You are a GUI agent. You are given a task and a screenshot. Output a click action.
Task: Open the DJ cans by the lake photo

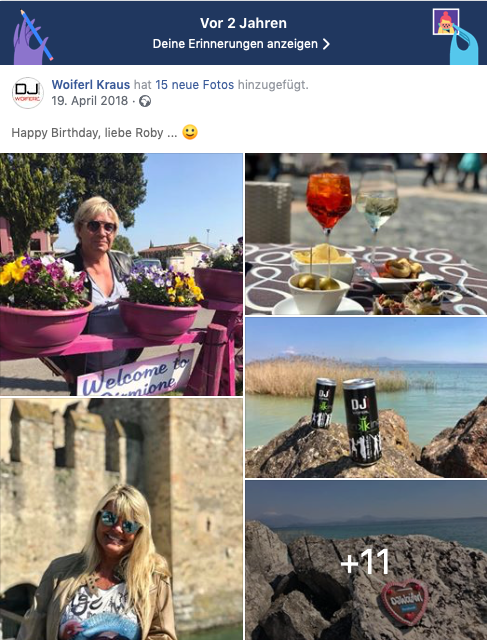[x=366, y=398]
